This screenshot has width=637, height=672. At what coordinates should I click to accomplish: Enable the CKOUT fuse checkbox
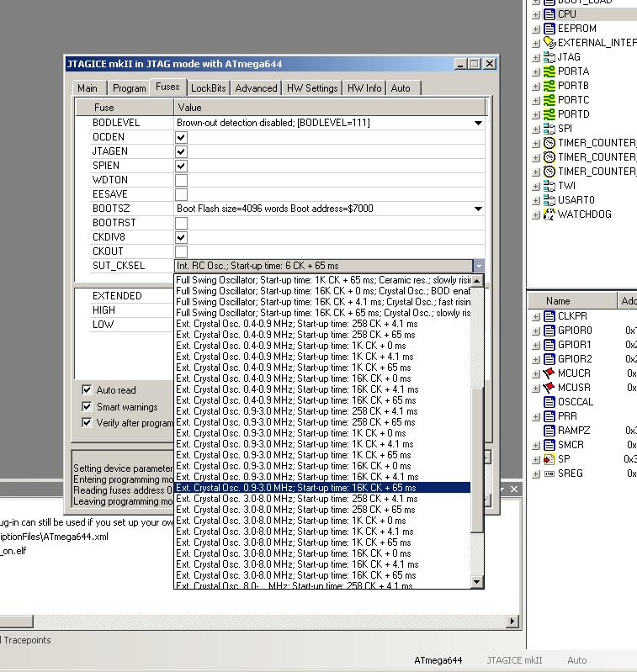(181, 251)
